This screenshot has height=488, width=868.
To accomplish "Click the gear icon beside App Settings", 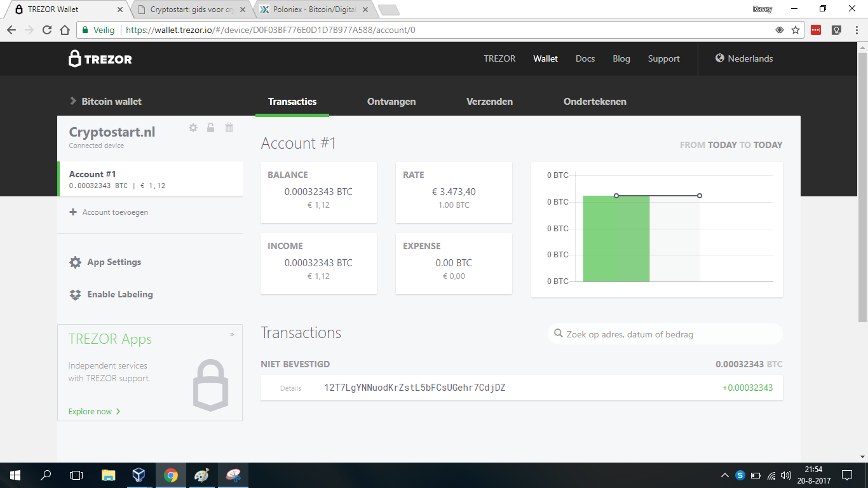I will pyautogui.click(x=76, y=262).
